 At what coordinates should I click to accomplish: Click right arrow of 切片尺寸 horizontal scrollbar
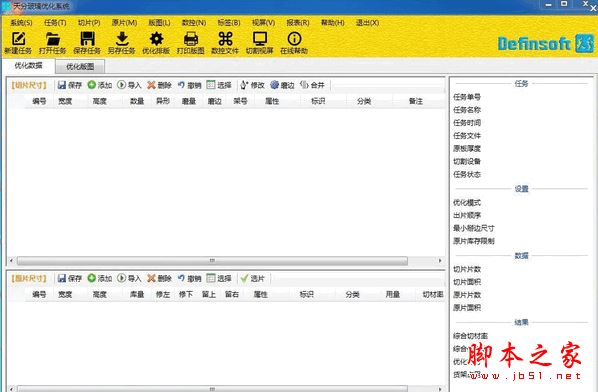pos(440,261)
